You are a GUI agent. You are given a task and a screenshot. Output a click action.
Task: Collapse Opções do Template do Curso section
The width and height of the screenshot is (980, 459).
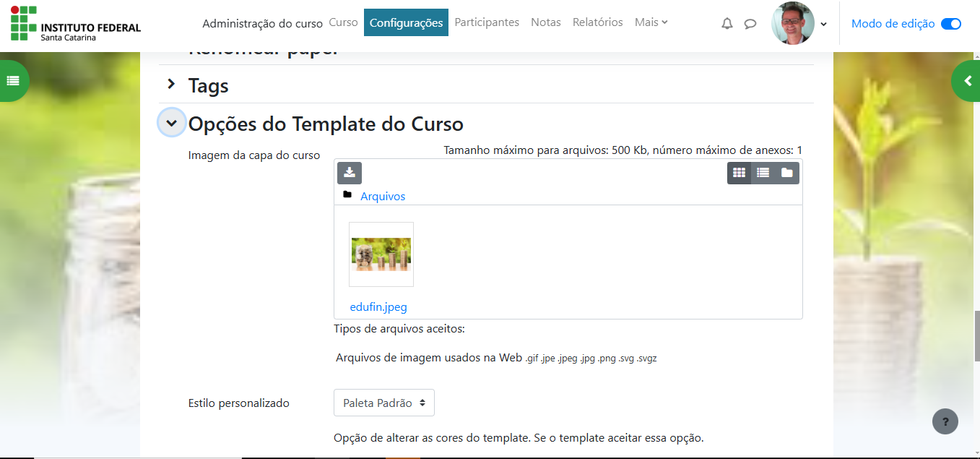click(x=171, y=124)
